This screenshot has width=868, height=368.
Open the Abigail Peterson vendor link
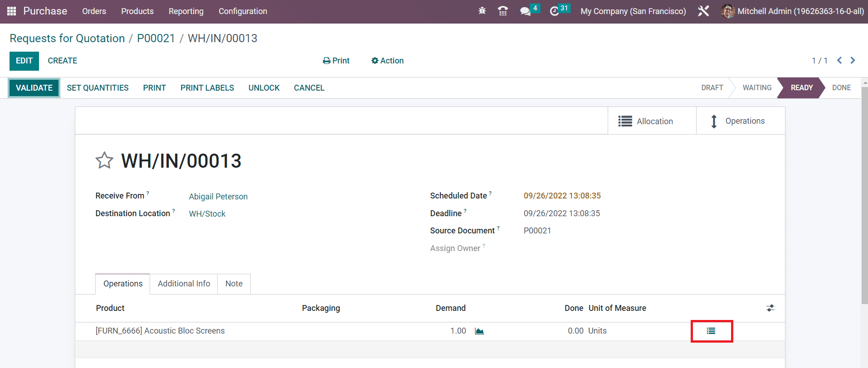point(218,197)
